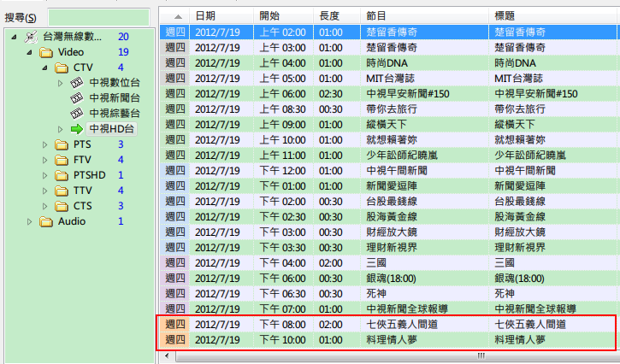Click the horizontal scrollbar left arrow
The width and height of the screenshot is (620, 364).
(x=167, y=355)
